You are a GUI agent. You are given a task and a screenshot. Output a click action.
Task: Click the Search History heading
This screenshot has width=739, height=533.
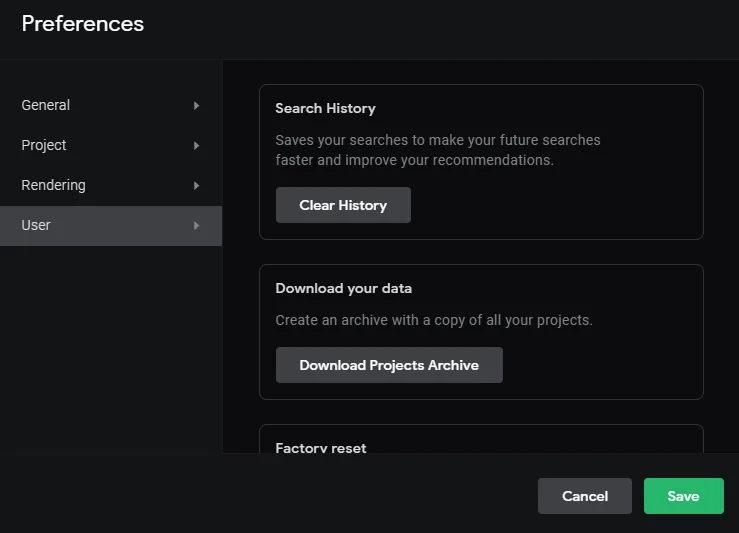[x=326, y=108]
